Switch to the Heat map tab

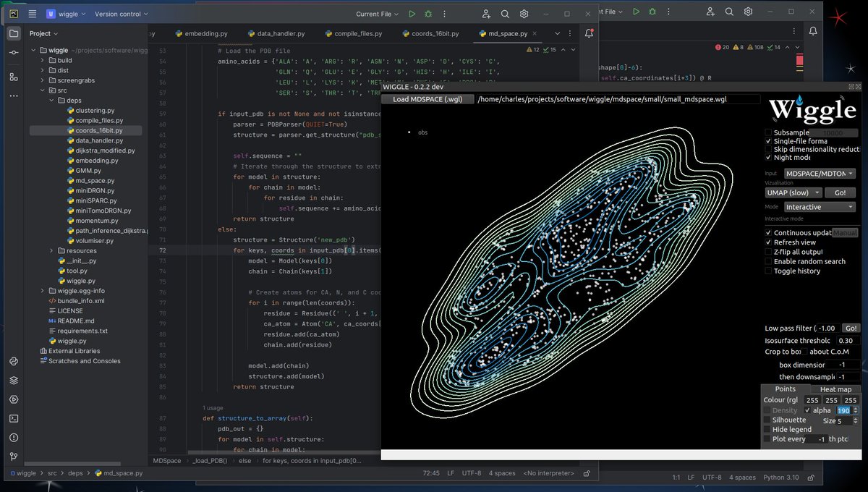(835, 389)
